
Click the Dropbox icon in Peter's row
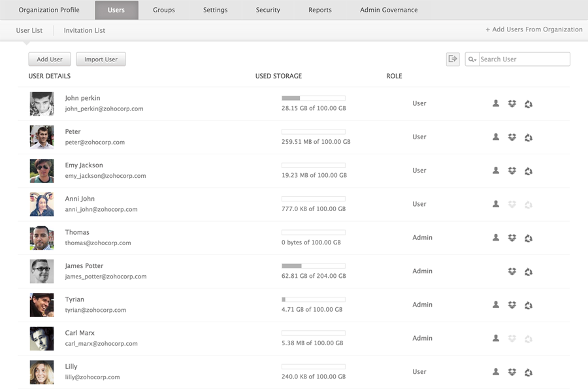[512, 137]
